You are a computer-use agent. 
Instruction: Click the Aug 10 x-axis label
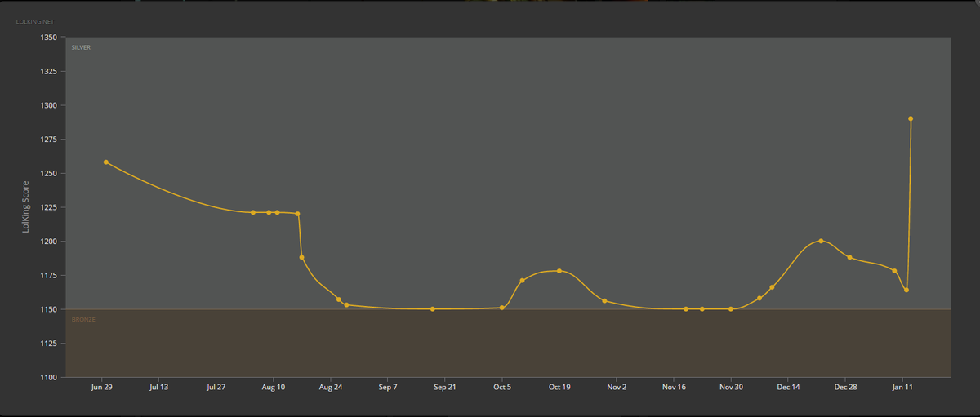pos(274,387)
